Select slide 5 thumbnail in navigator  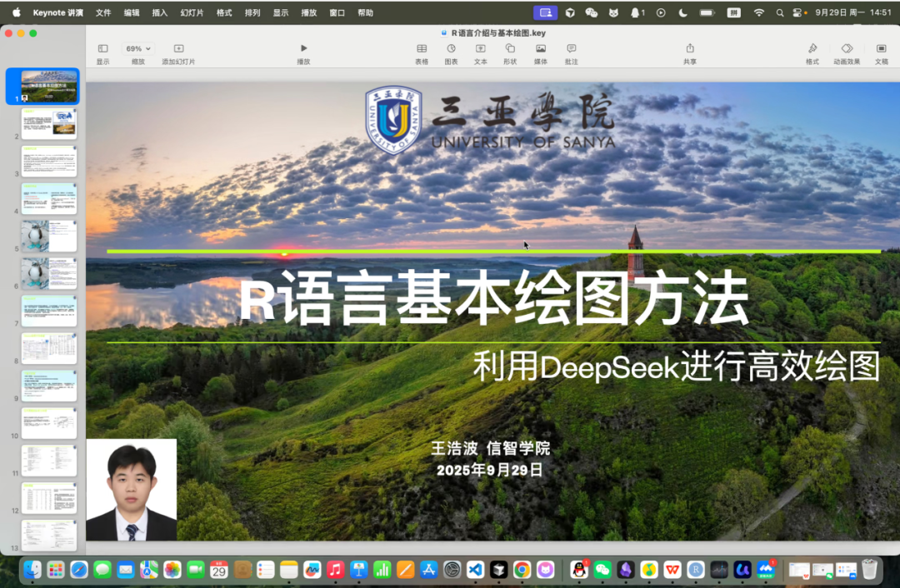pos(48,237)
